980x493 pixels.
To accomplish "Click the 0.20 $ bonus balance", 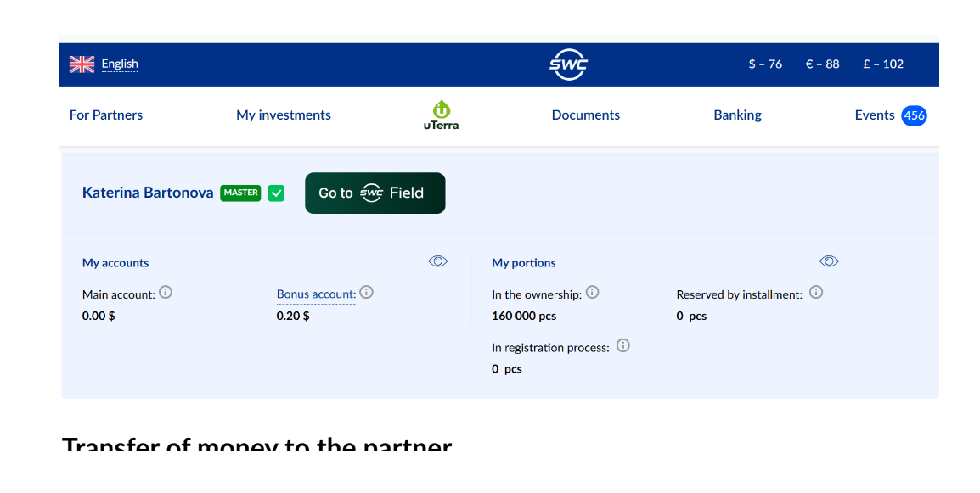I will pyautogui.click(x=293, y=317).
